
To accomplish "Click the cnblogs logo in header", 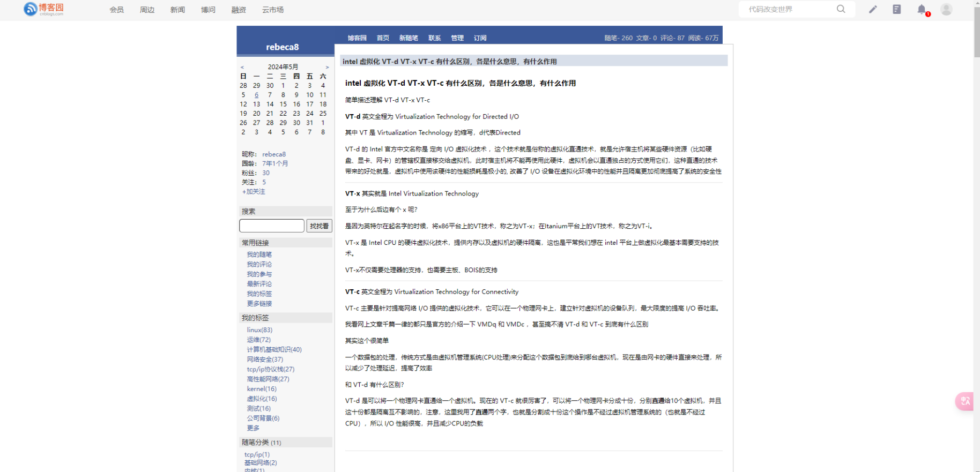I will tap(43, 9).
